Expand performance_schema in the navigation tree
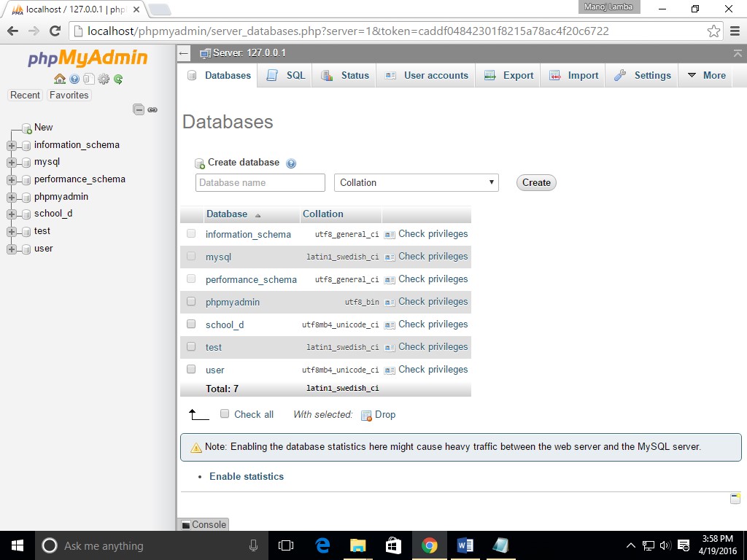 pyautogui.click(x=12, y=180)
